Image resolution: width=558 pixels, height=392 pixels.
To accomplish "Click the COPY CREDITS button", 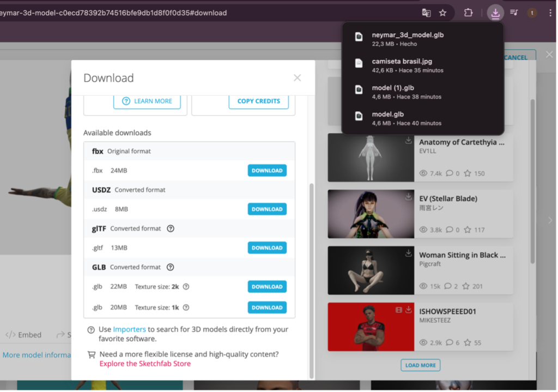I will pos(259,101).
